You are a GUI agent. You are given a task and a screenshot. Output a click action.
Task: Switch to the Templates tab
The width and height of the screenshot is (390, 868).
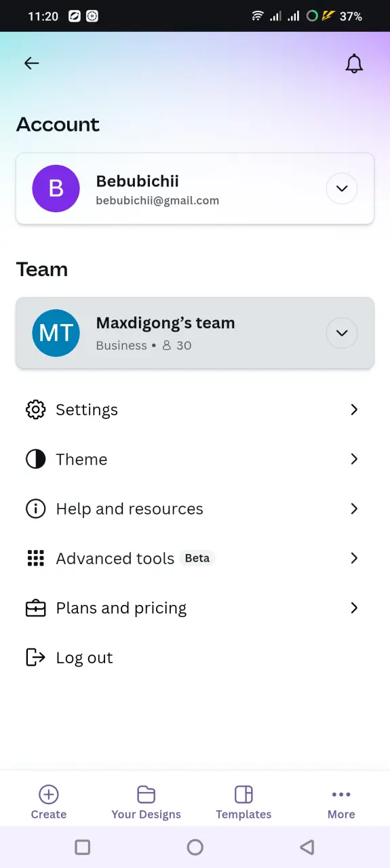(x=243, y=802)
